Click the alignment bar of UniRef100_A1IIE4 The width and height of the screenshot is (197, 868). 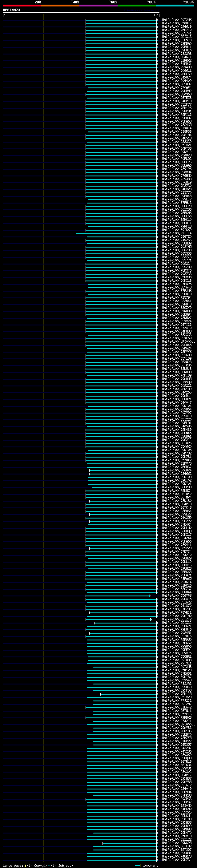(x=117, y=233)
